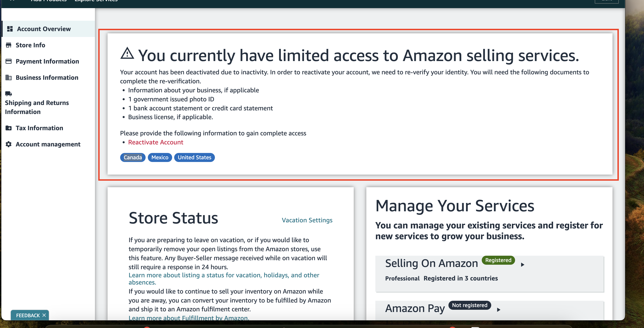Viewport: 644px width, 328px height.
Task: Open the FEEDBACK button
Action: pyautogui.click(x=28, y=315)
